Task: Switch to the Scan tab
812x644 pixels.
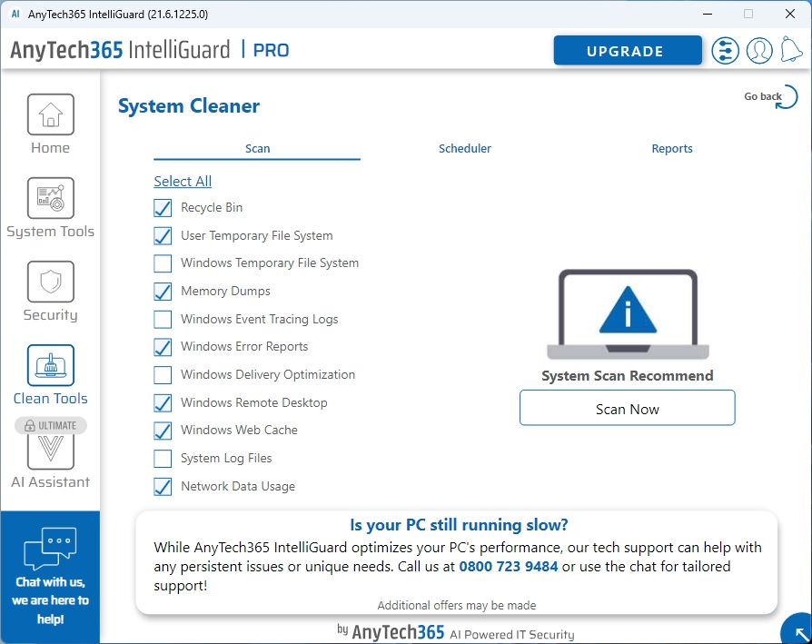Action: (x=257, y=149)
